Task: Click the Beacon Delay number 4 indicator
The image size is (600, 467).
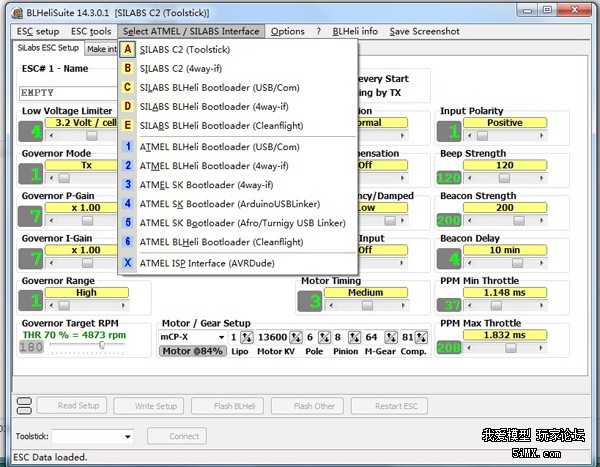Action: click(449, 258)
